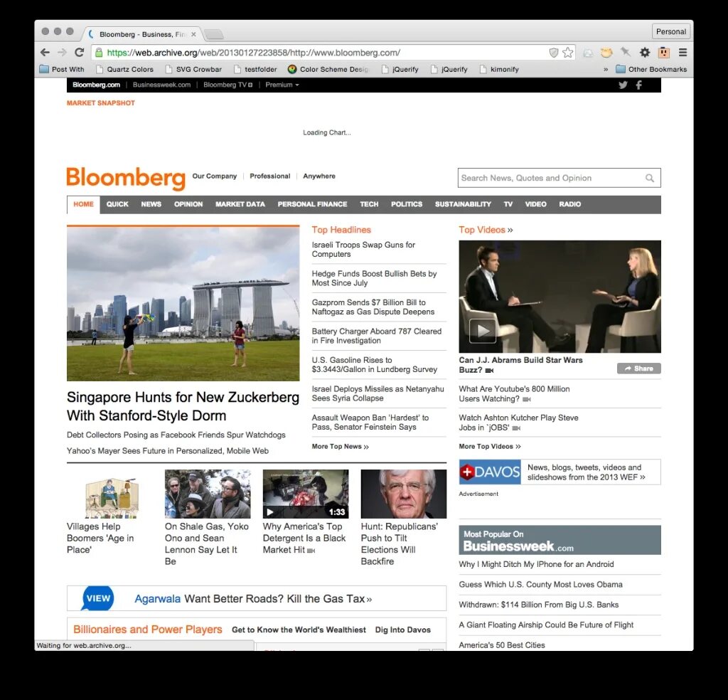
Task: Open the Other Bookmarks folder
Action: 651,69
